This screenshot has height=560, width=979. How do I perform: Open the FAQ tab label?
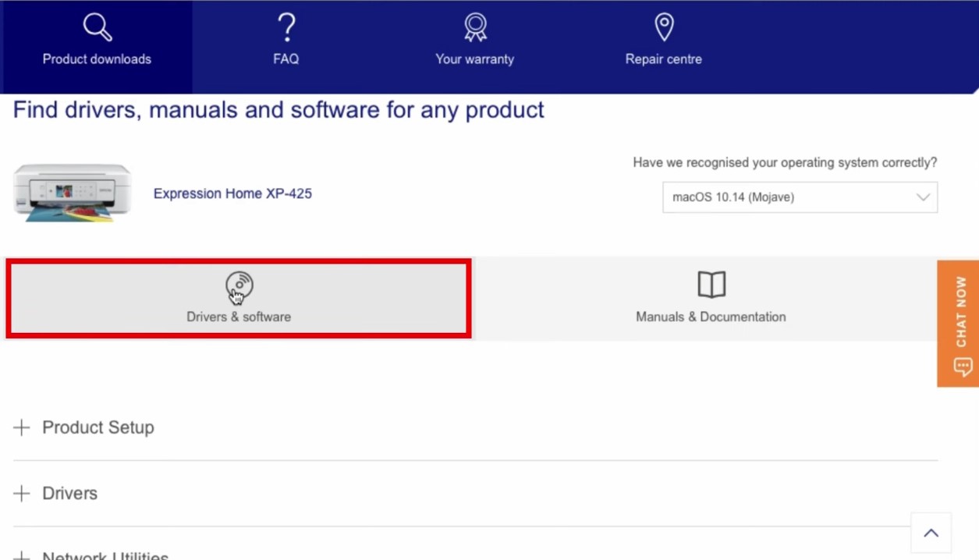pos(286,59)
